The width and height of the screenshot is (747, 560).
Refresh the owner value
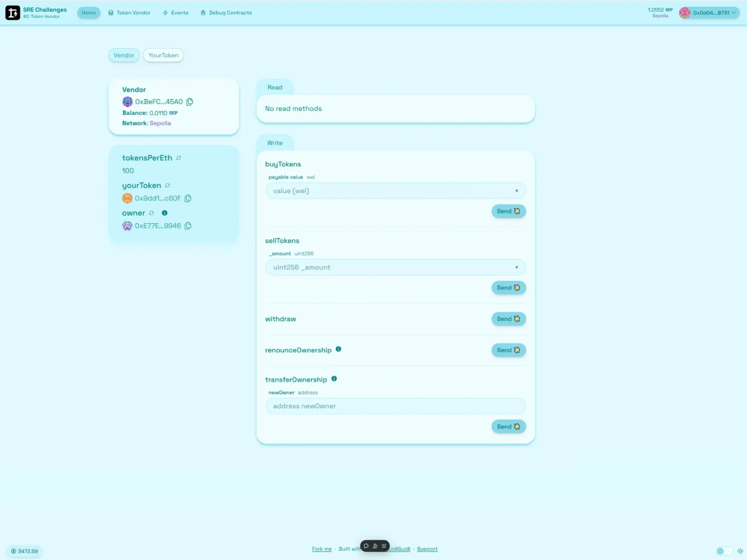tap(151, 213)
